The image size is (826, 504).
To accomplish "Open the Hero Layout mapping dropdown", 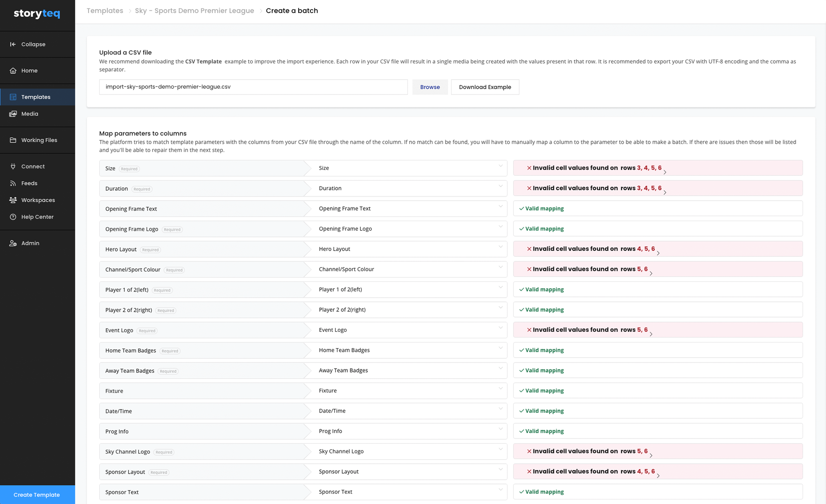I will tap(500, 247).
